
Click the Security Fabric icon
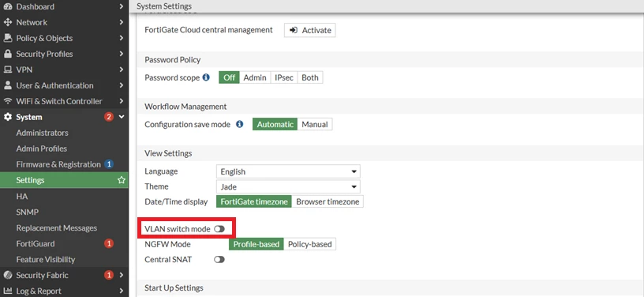(x=7, y=275)
